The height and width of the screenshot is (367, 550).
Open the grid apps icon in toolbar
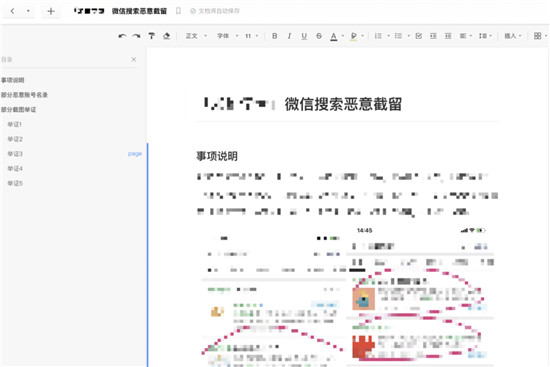(537, 36)
